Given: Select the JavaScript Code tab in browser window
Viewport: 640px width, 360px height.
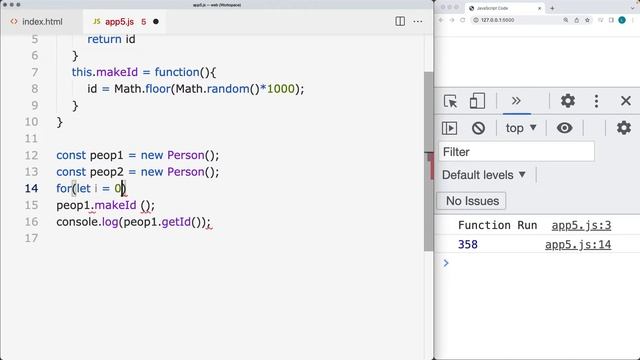Looking at the screenshot, I should 504,8.
